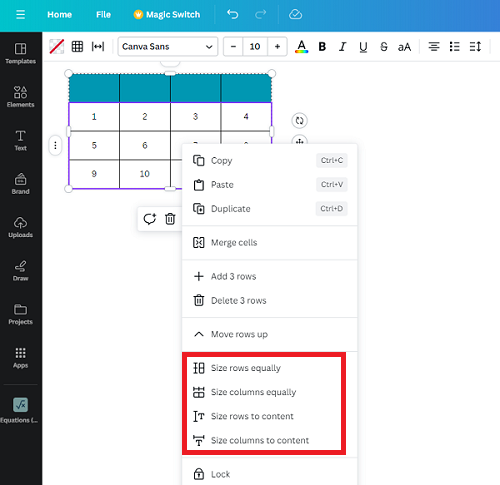Viewport: 500px width, 485px height.
Task: Toggle bold formatting
Action: pos(322,47)
